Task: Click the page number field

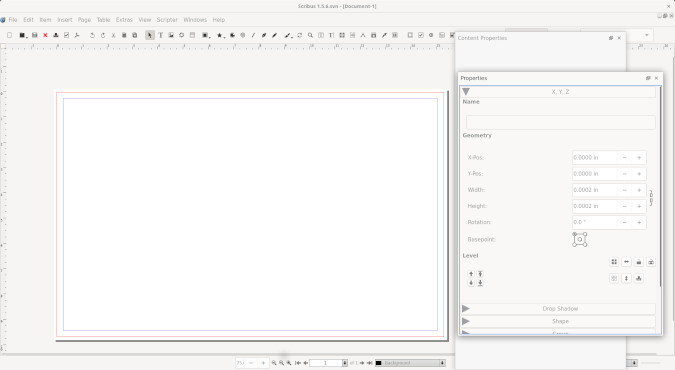Action: click(325, 363)
